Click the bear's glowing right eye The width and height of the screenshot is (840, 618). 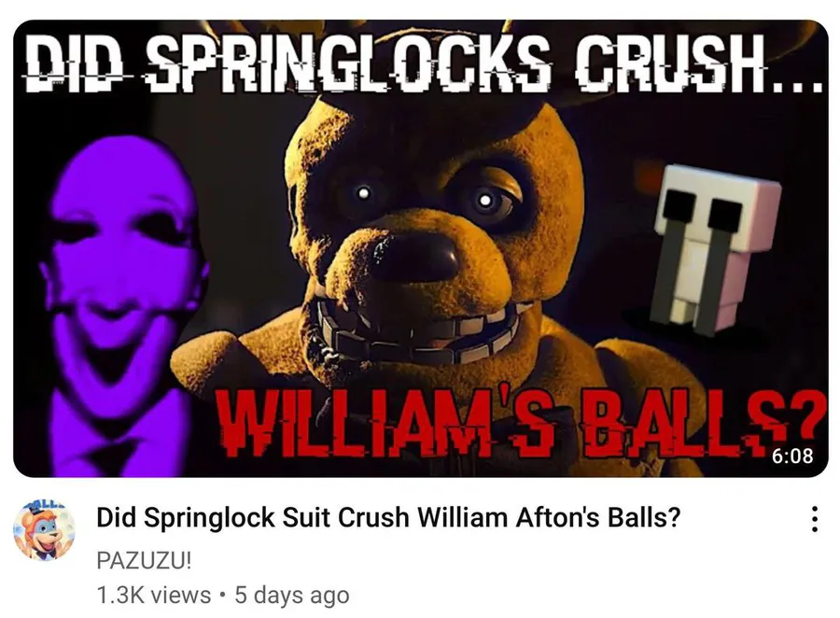tap(485, 200)
